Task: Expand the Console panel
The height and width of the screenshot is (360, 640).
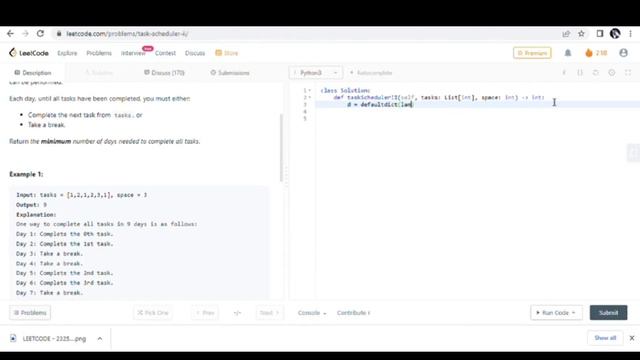Action: tap(312, 313)
